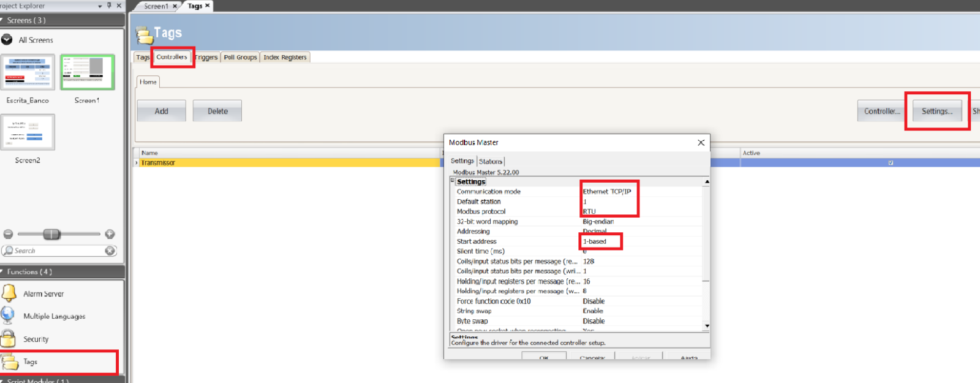Select the Screen2 thumbnail
Viewport: 980px width, 383px height.
(x=28, y=132)
